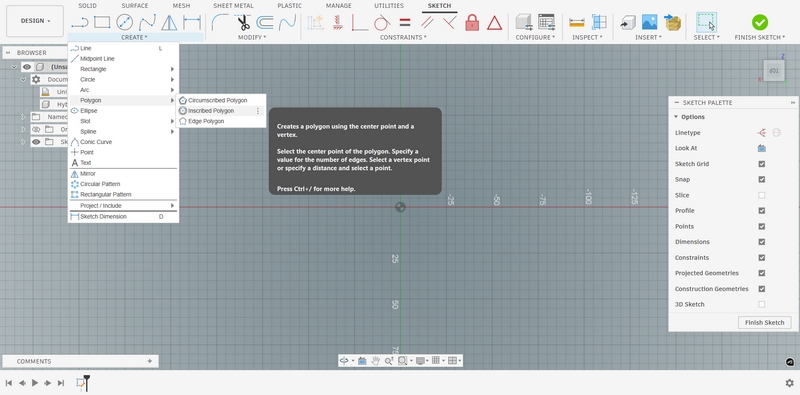Image resolution: width=800 pixels, height=395 pixels.
Task: Select the Fillet tool icon
Action: point(220,22)
